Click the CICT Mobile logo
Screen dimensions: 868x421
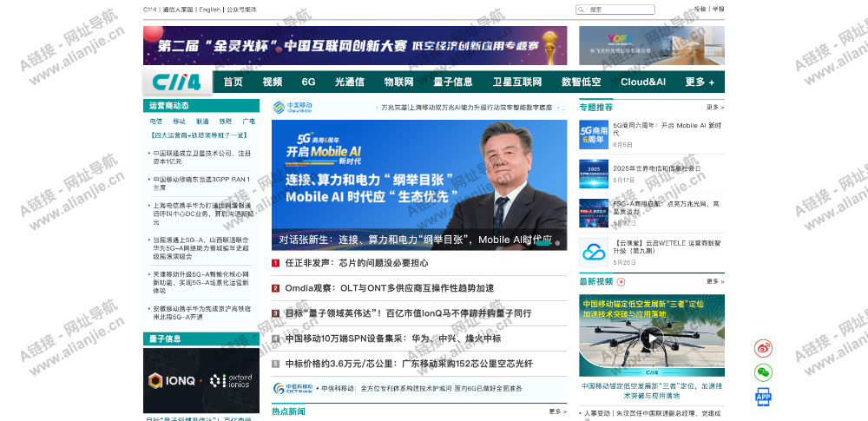(x=293, y=388)
